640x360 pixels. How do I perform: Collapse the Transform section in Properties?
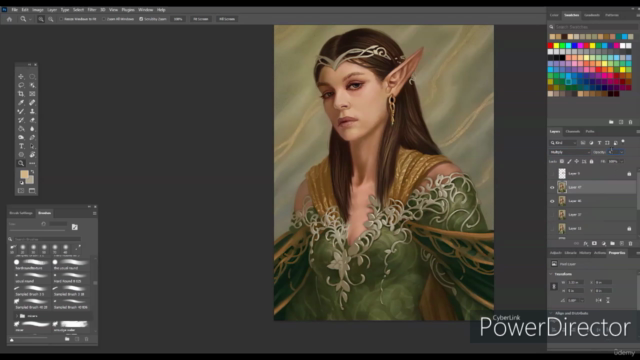[x=551, y=274]
